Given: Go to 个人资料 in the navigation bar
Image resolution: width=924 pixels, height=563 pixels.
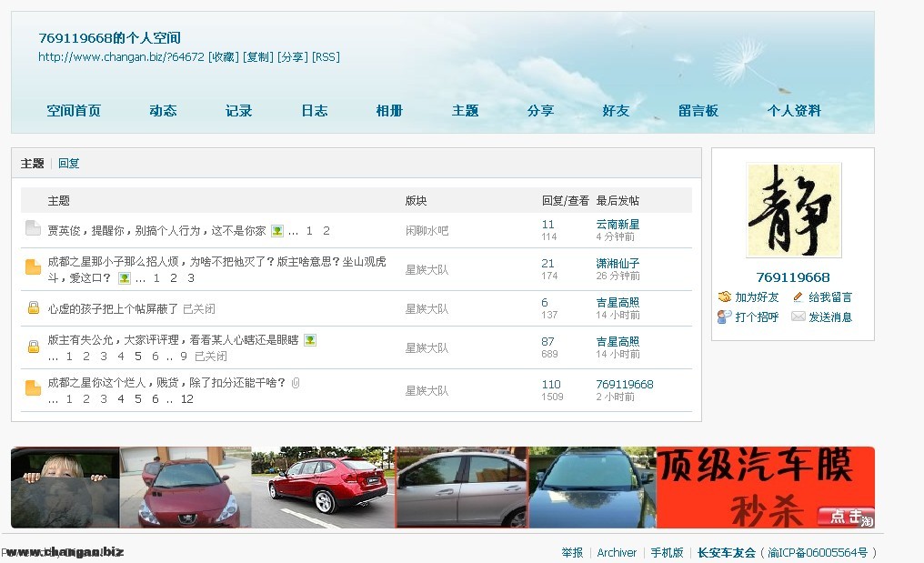Looking at the screenshot, I should click(793, 111).
